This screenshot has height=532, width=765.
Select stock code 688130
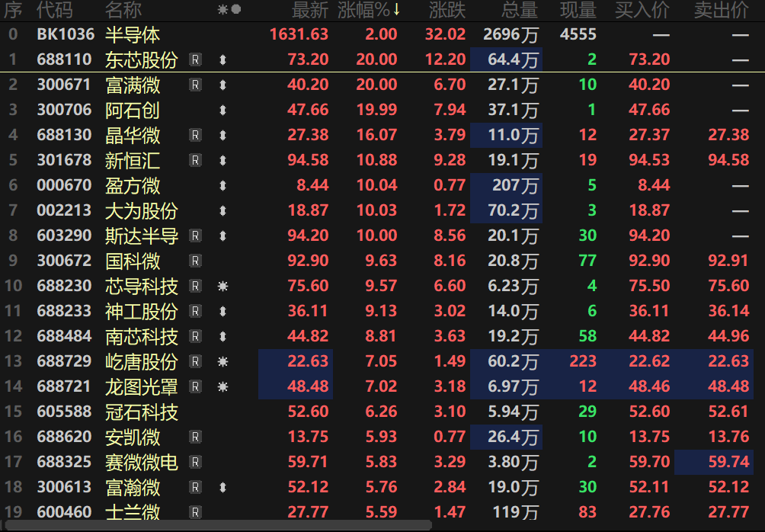(65, 135)
